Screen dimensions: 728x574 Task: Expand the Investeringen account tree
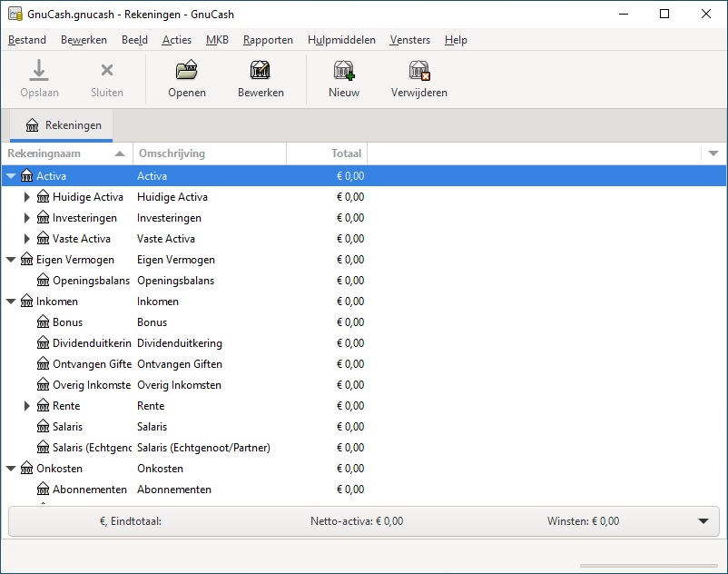click(x=27, y=218)
